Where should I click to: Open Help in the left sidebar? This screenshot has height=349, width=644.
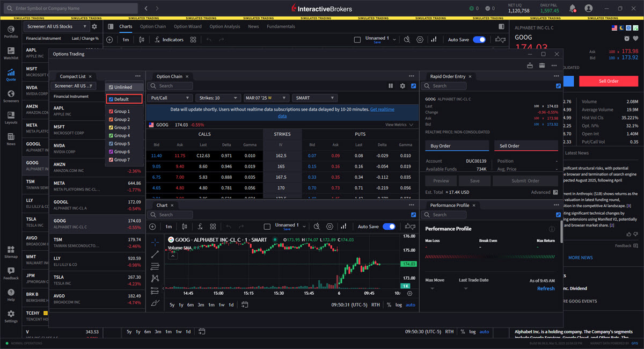pos(11,295)
